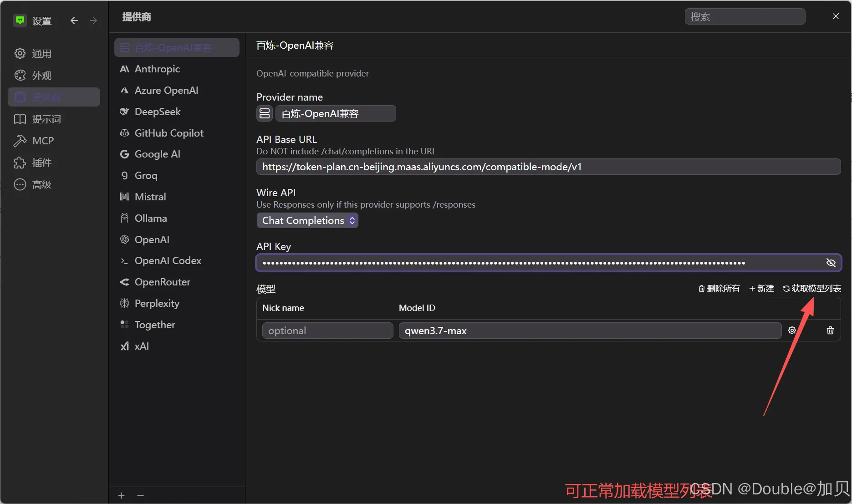Click the search settings field
The image size is (852, 504).
745,16
